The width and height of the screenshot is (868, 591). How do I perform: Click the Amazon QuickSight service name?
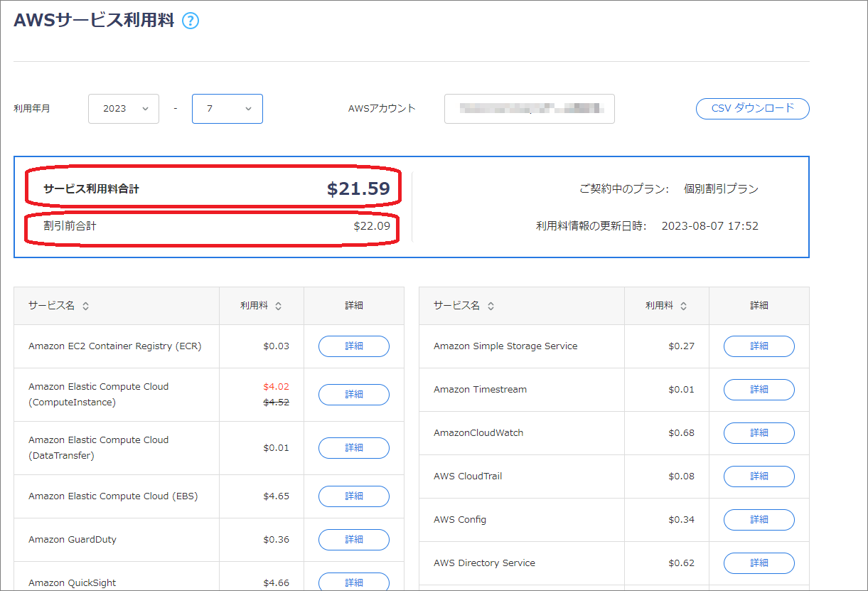point(73,583)
